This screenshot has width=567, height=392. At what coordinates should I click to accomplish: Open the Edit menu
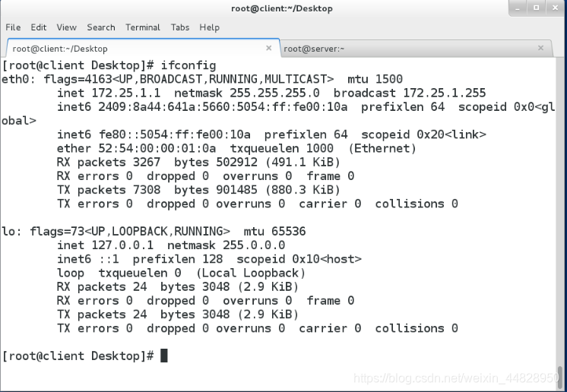pyautogui.click(x=38, y=27)
